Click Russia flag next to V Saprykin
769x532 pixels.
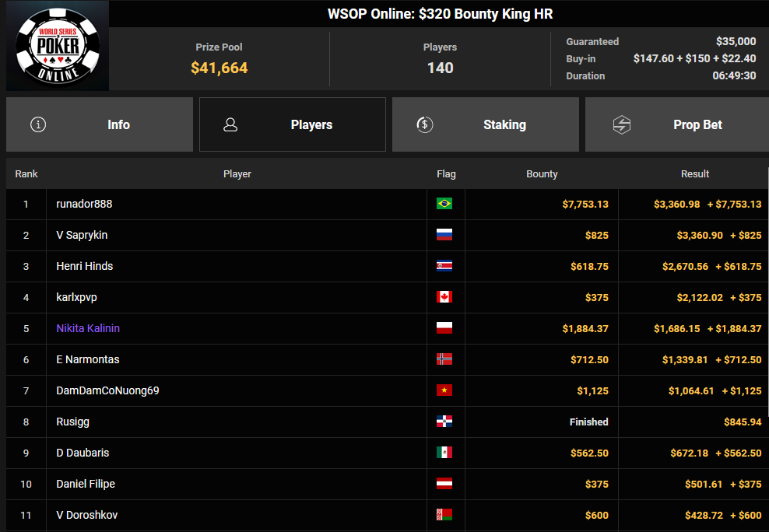(444, 235)
